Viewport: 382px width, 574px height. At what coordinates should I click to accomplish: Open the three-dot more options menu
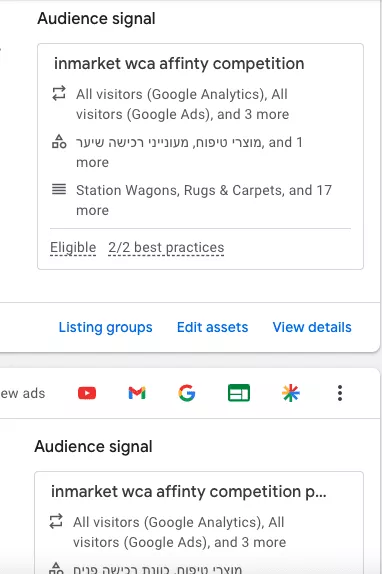340,393
